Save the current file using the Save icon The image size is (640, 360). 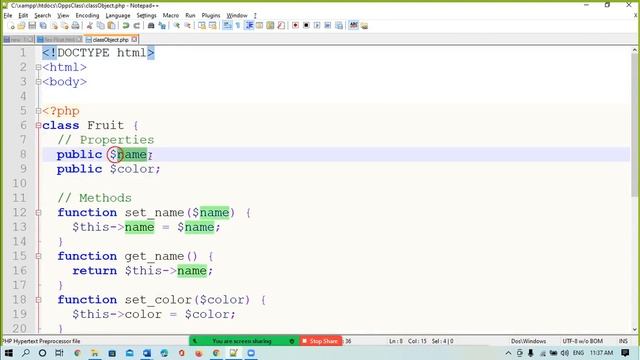click(32, 26)
